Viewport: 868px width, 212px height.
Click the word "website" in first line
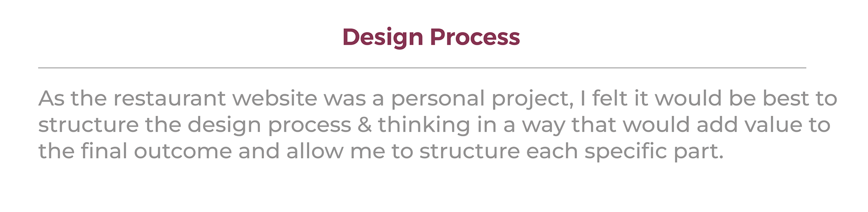(x=275, y=98)
